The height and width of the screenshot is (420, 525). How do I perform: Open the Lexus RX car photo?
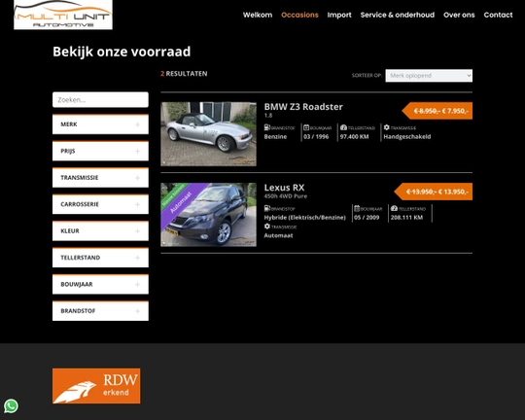[208, 215]
